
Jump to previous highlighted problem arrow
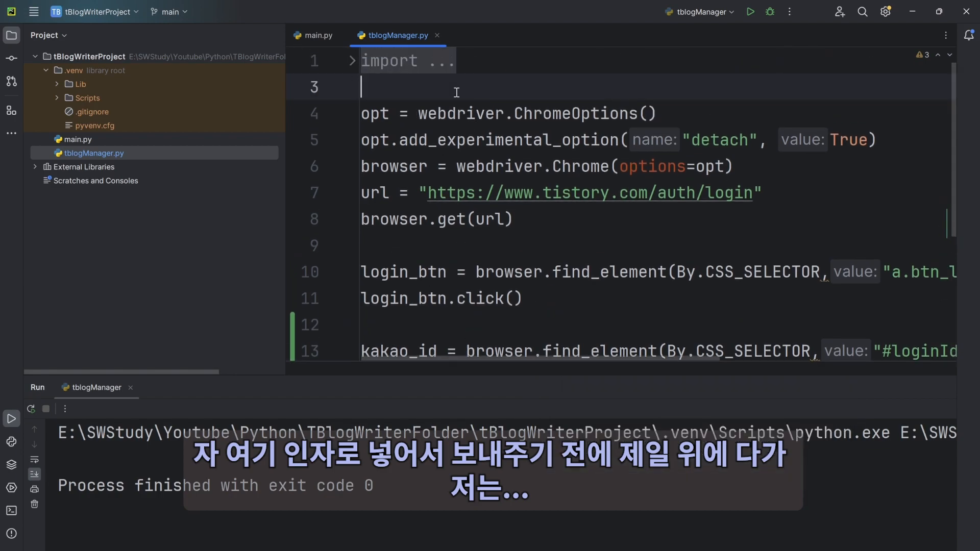pos(938,55)
